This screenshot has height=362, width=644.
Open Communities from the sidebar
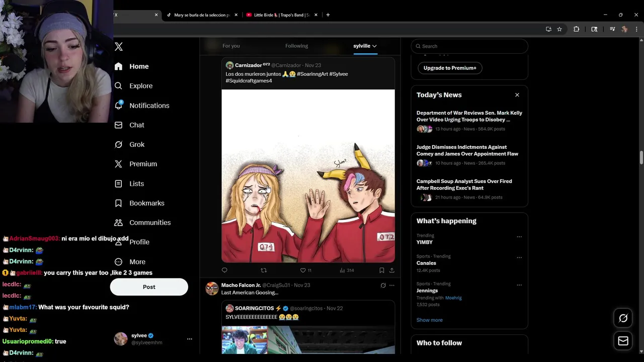143,223
